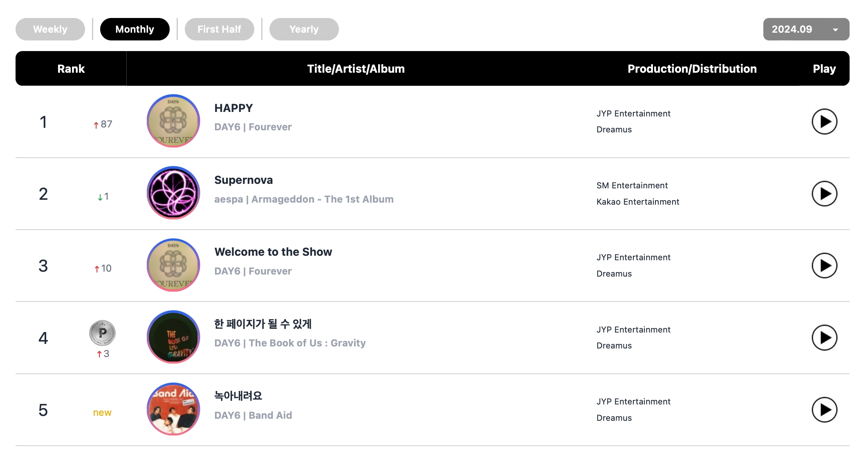Select the Weekly chart tab
This screenshot has width=868, height=451.
click(51, 29)
